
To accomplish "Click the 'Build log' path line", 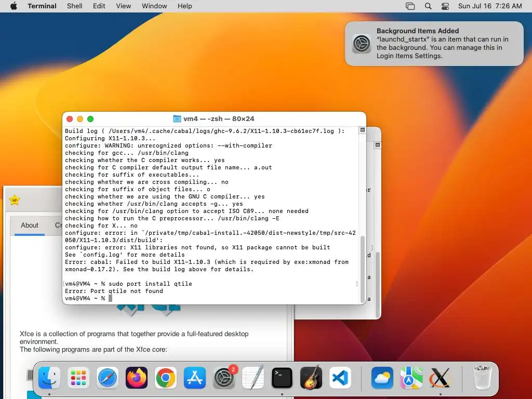I will pos(205,131).
